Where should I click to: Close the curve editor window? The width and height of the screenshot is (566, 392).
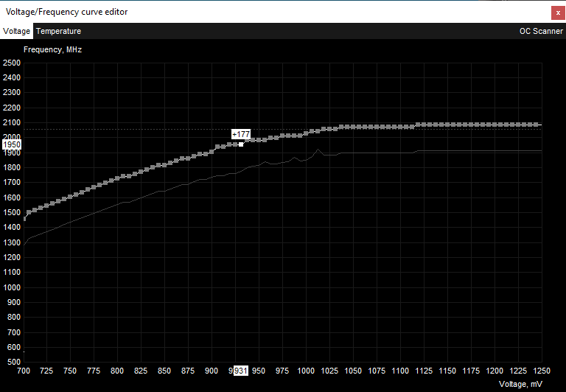[558, 13]
